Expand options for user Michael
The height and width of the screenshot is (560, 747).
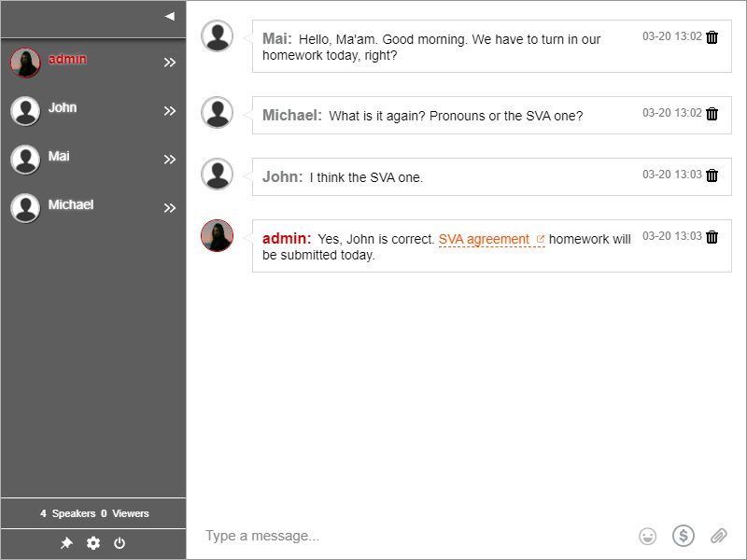click(169, 208)
